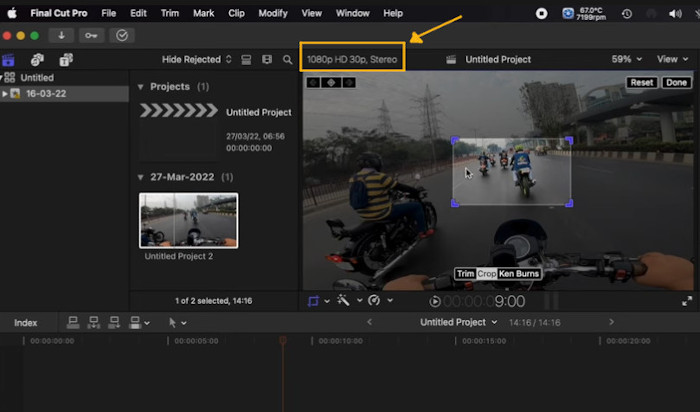Open the Select tool dropdown
Screen dimensions: 700x412
coord(177,322)
